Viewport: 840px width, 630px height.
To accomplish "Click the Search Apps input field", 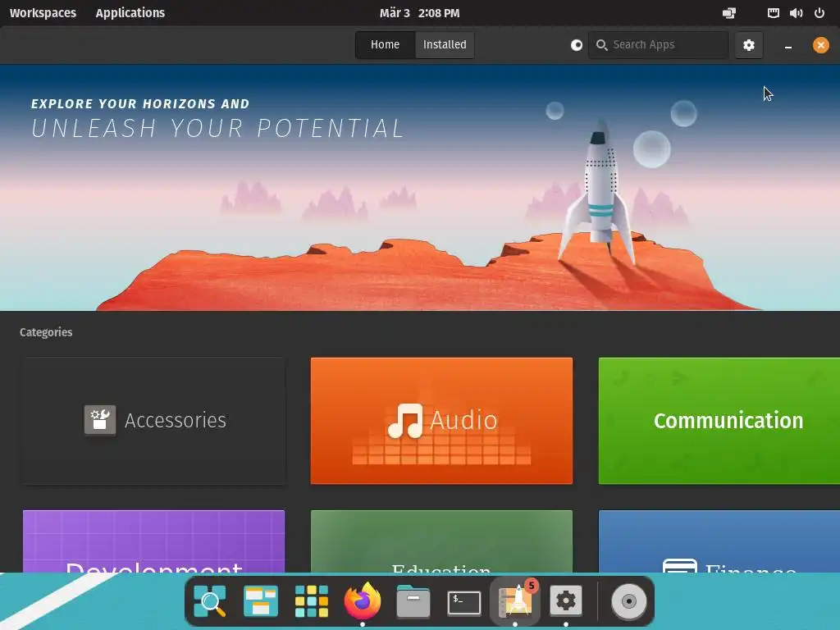I will 659,45.
